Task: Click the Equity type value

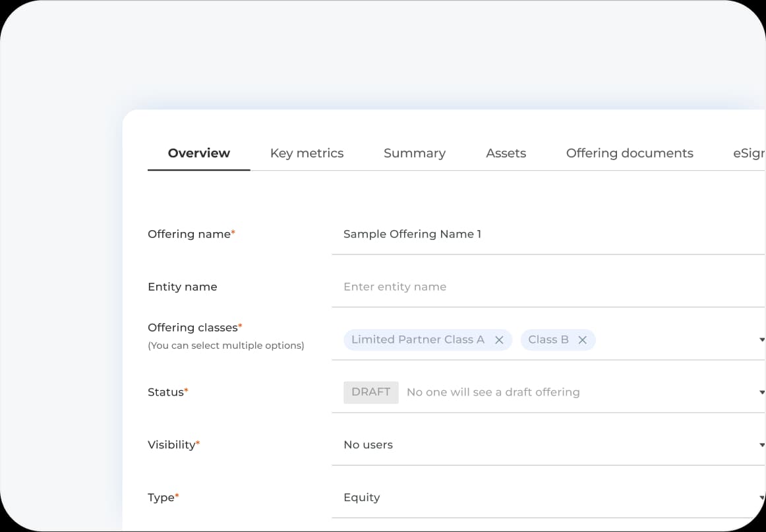Action: coord(361,498)
